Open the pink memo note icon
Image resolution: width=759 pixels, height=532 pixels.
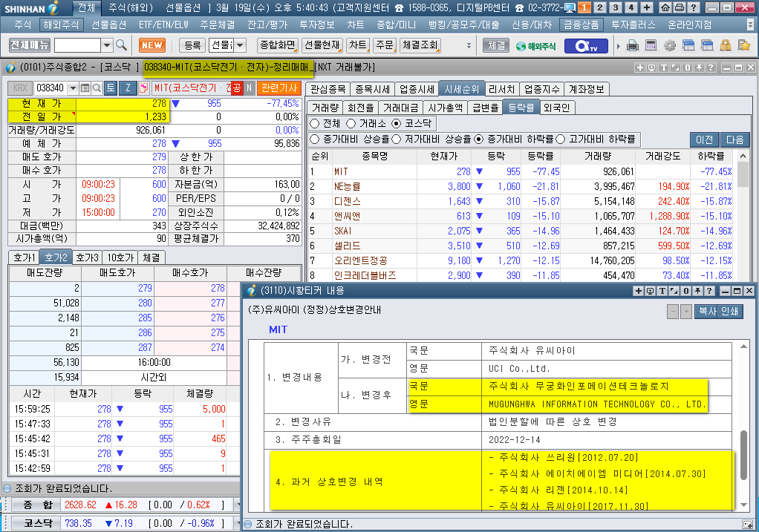144,88
